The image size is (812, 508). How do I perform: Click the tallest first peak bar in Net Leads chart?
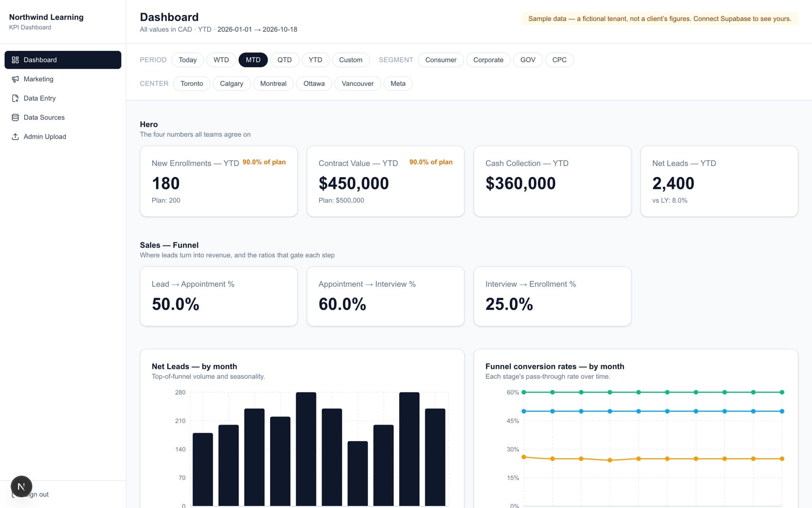point(306,449)
